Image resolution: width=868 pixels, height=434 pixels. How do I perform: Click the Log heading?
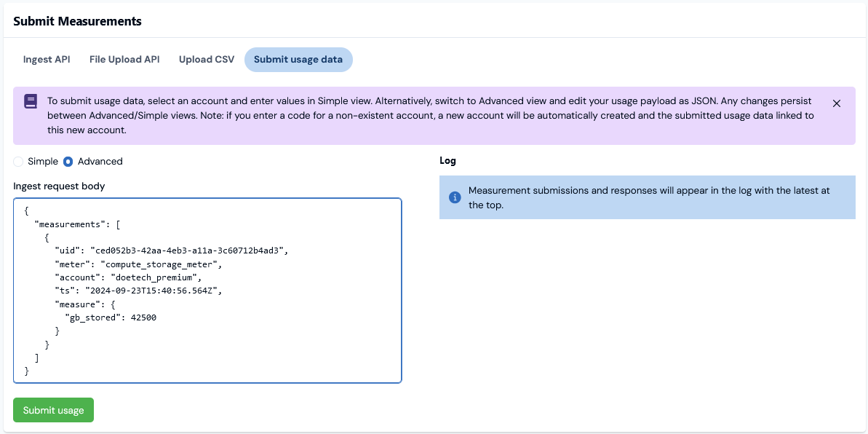pos(447,161)
